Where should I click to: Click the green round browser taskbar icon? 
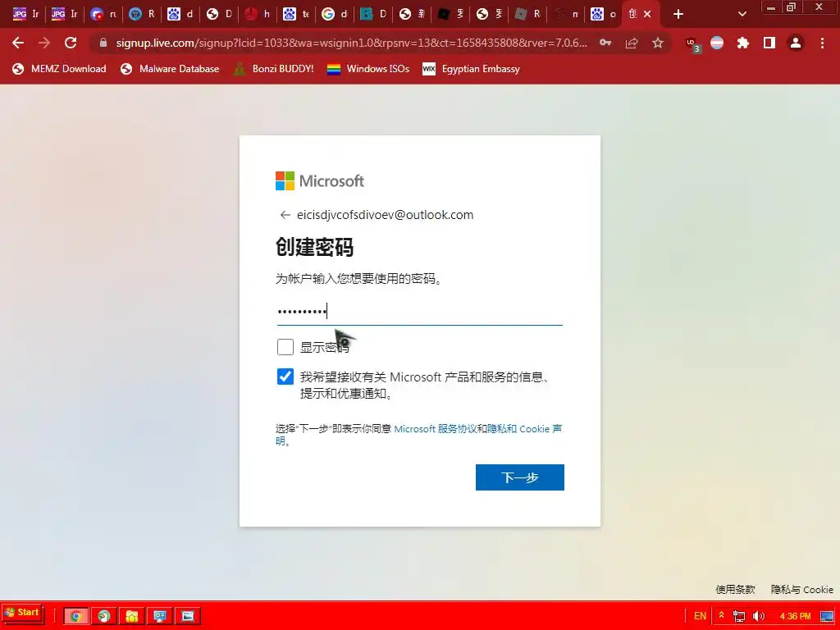pyautogui.click(x=104, y=616)
